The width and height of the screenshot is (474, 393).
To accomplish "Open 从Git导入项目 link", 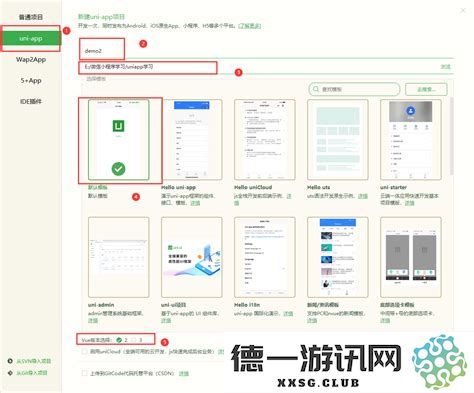I will 32,373.
